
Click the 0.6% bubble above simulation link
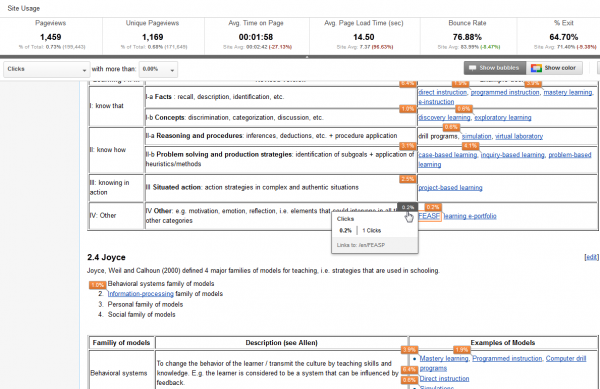click(x=451, y=127)
